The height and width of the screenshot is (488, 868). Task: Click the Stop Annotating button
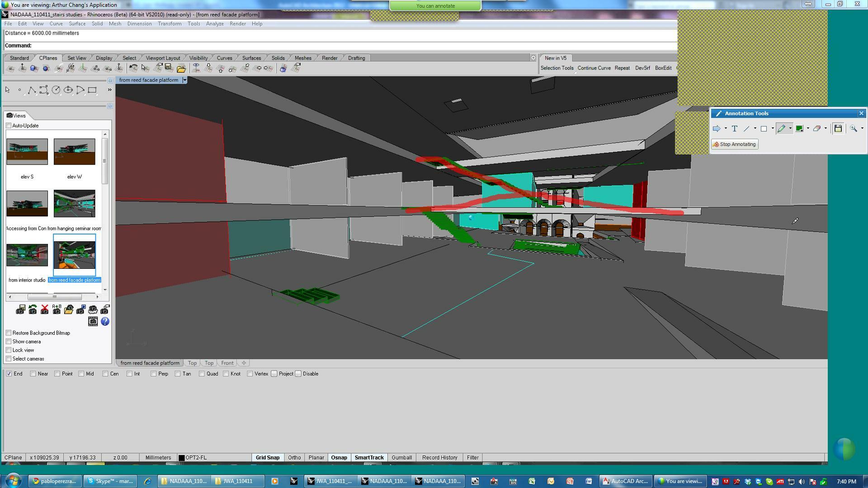click(735, 145)
